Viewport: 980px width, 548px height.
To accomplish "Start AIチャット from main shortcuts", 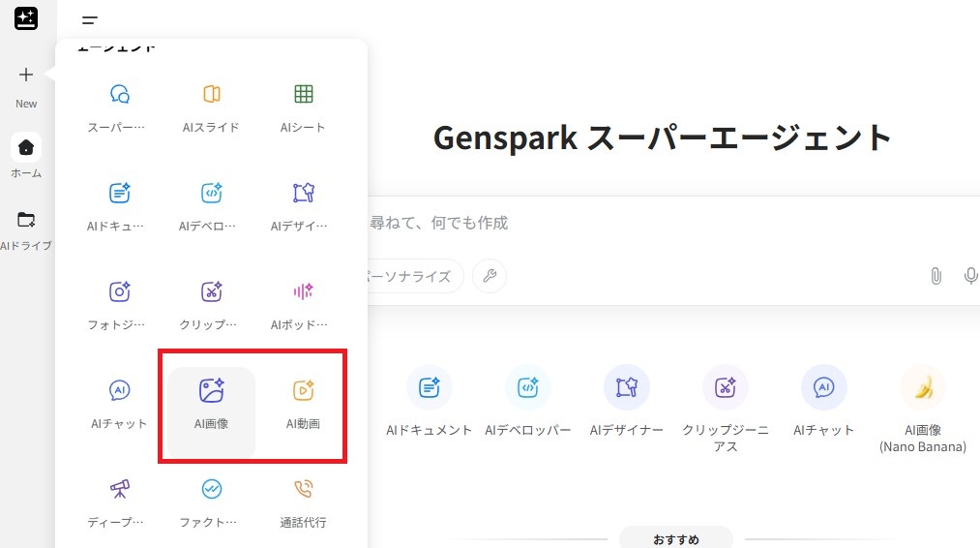I will pos(823,401).
